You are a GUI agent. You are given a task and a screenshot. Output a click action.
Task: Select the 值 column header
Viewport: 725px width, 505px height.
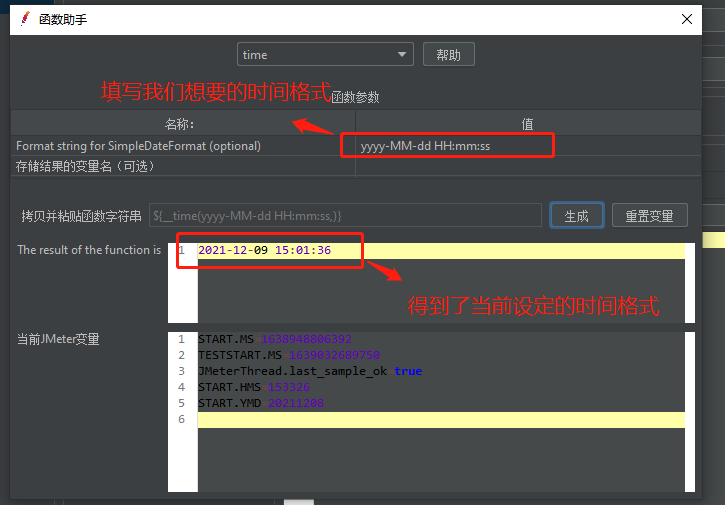(528, 123)
